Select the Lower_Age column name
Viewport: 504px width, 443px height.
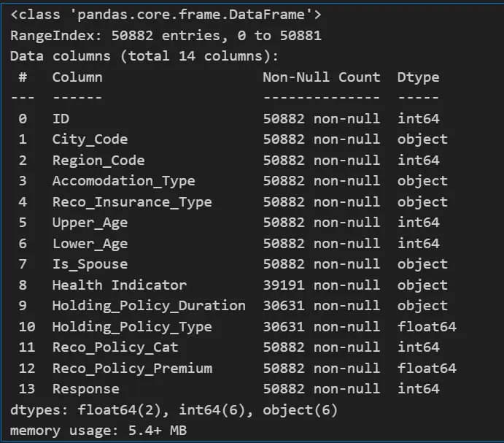[90, 244]
